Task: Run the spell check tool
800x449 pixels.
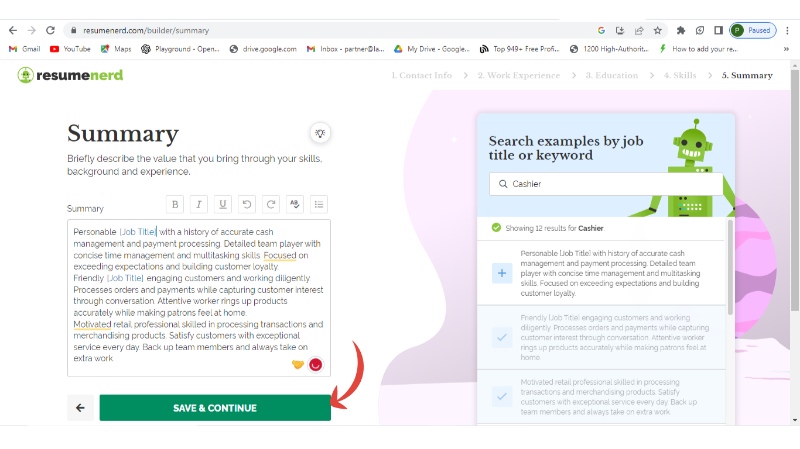Action: coord(295,204)
